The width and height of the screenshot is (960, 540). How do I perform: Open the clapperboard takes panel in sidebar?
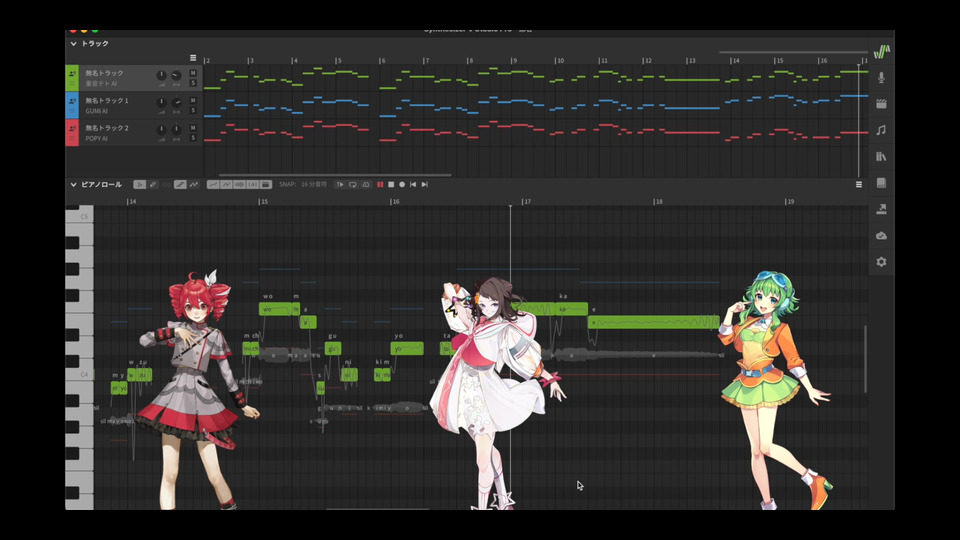(881, 104)
